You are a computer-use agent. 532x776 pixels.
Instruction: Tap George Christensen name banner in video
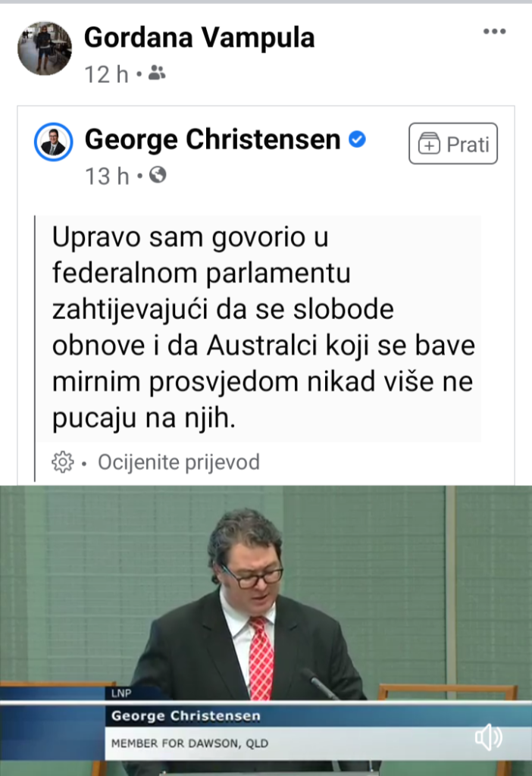pyautogui.click(x=186, y=716)
